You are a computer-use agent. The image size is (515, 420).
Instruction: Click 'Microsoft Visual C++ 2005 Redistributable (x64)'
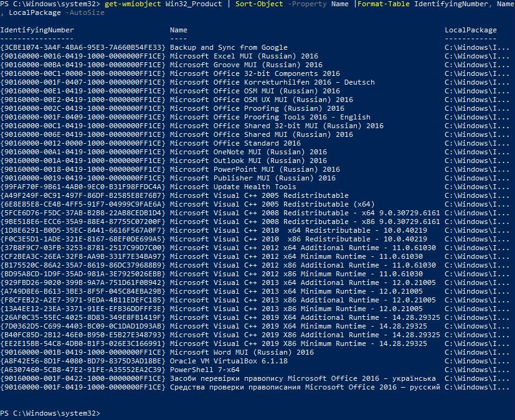272,204
